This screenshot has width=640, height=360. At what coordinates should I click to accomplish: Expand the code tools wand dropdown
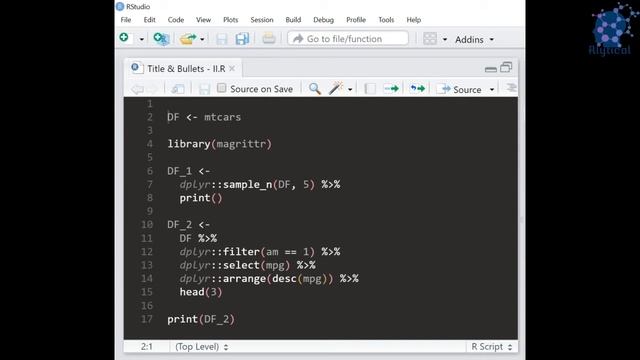[x=350, y=89]
